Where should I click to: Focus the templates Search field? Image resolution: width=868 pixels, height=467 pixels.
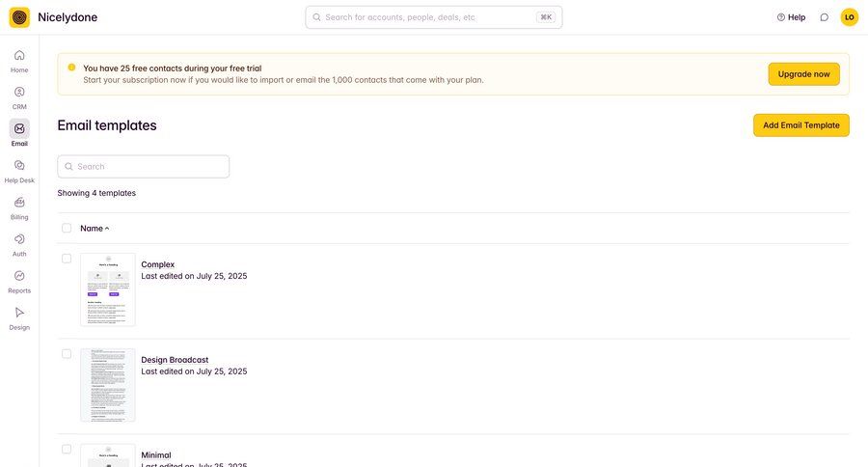click(x=144, y=167)
